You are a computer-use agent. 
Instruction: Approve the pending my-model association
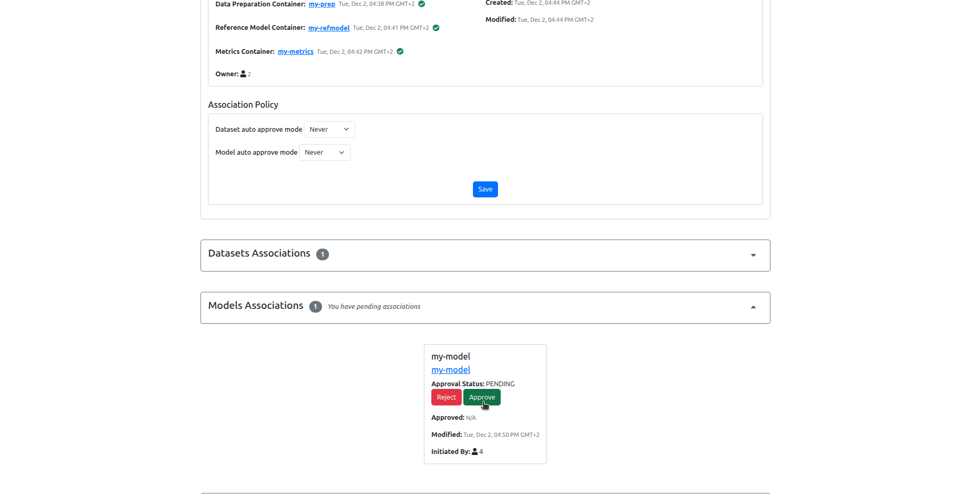coord(482,397)
